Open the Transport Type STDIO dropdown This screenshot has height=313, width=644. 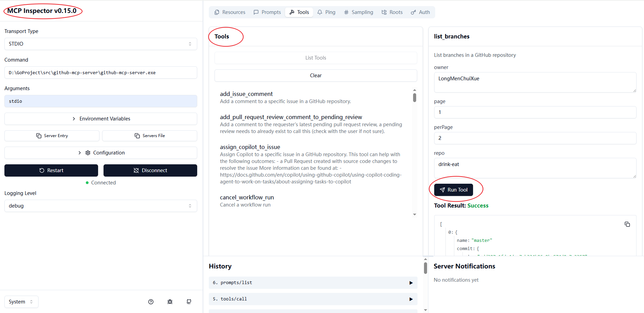[x=101, y=44]
